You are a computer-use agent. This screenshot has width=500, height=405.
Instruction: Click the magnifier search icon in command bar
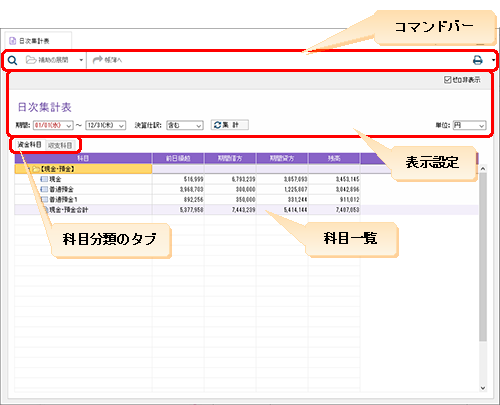pyautogui.click(x=12, y=60)
